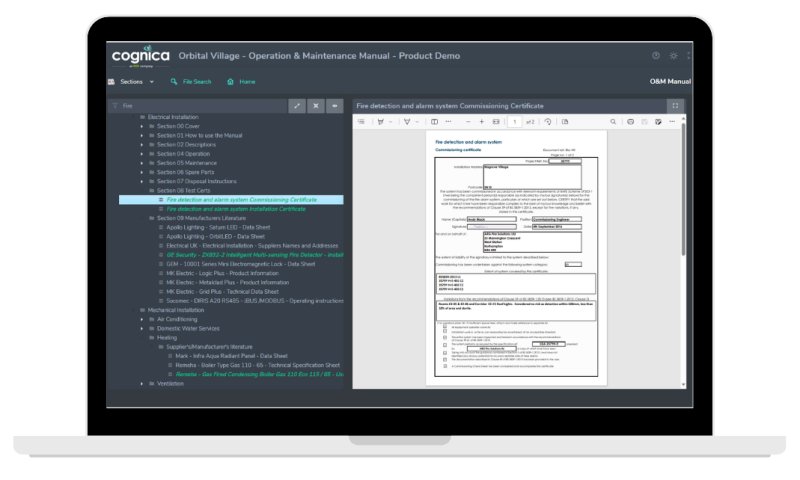Image resolution: width=800 pixels, height=480 pixels.
Task: Click the filter text box containing 'Fire'
Action: pyautogui.click(x=200, y=105)
